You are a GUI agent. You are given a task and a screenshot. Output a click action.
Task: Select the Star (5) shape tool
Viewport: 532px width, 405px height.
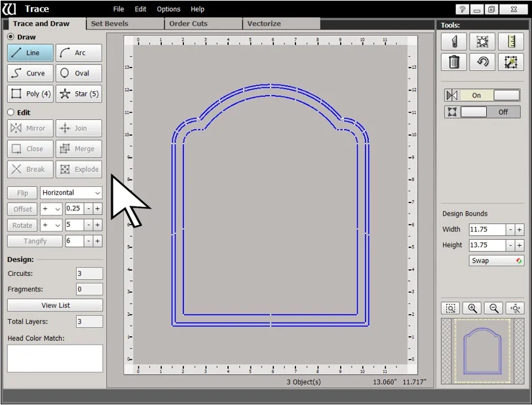coord(79,94)
